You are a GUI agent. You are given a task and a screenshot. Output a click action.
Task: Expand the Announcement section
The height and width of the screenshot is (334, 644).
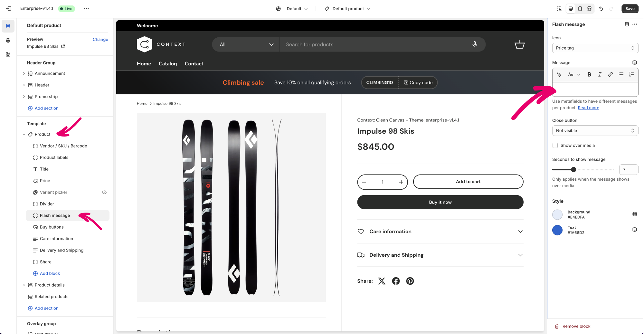click(x=24, y=73)
